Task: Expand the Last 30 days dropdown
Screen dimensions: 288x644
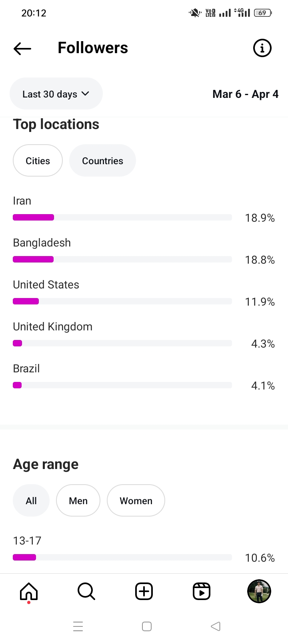Action: tap(56, 94)
